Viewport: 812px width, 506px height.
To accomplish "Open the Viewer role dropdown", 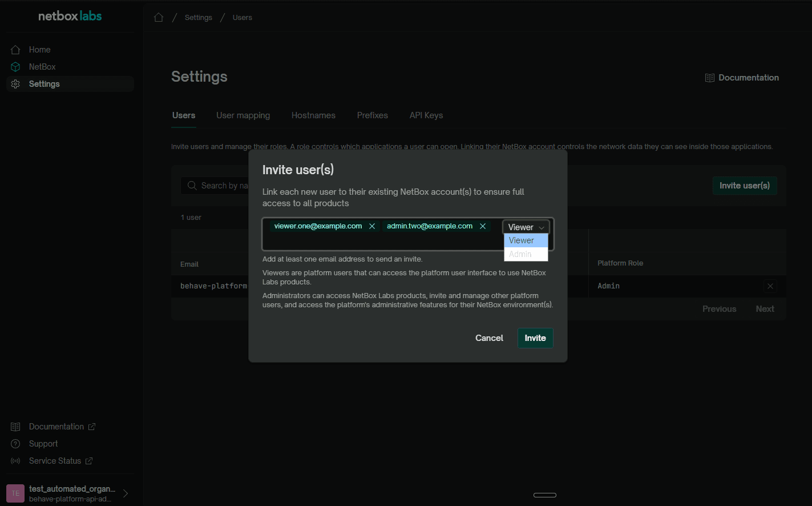I will point(526,227).
